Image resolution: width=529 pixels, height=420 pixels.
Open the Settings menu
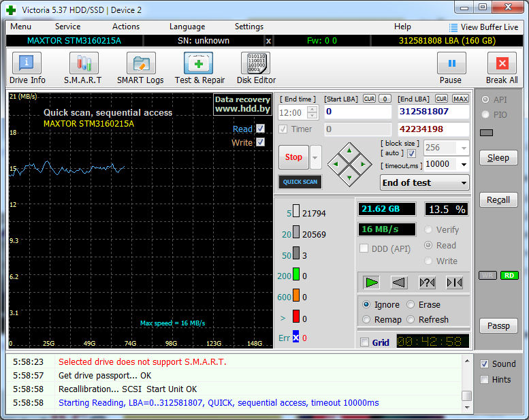click(249, 27)
